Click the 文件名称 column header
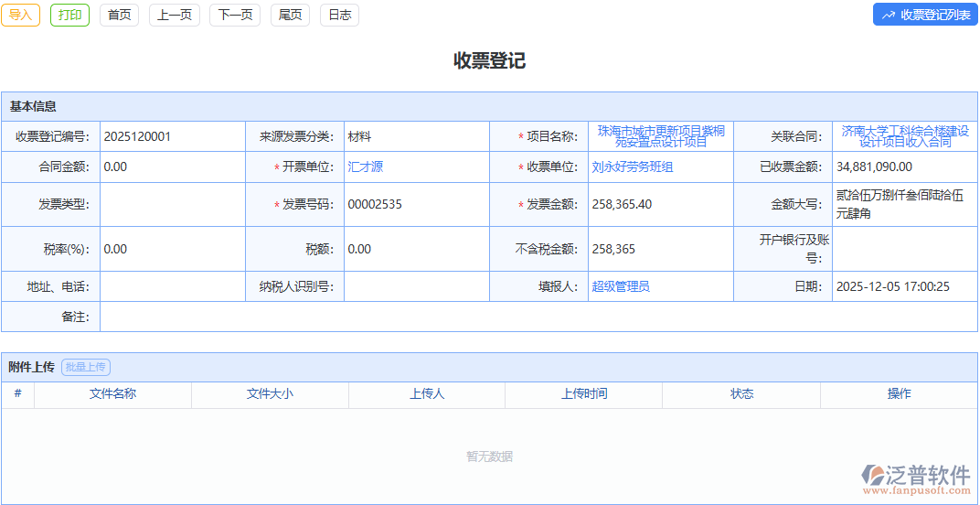The width and height of the screenshot is (980, 505). [112, 394]
